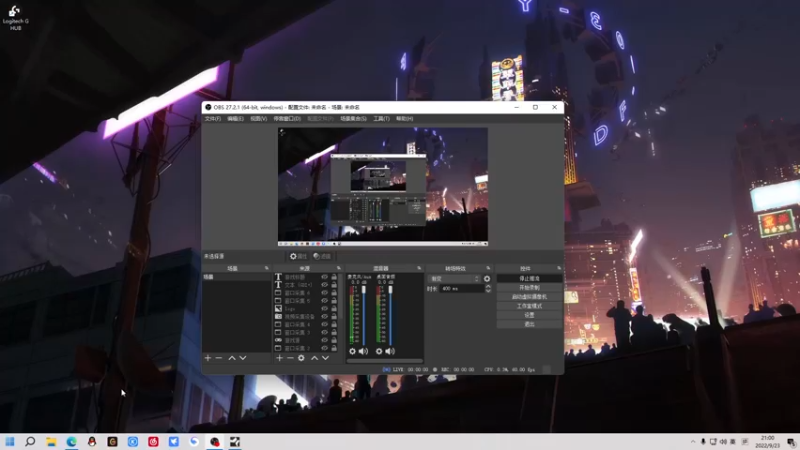Remove the selected source with minus icon
Image resolution: width=800 pixels, height=450 pixels.
(x=290, y=358)
